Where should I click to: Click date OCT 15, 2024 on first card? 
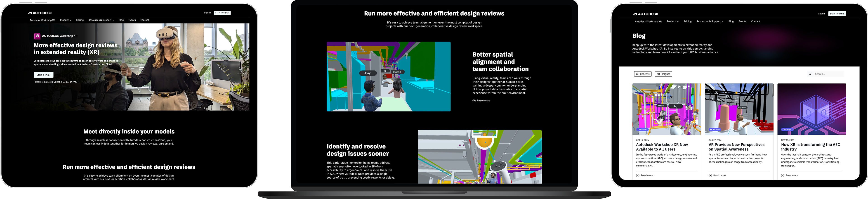642,140
